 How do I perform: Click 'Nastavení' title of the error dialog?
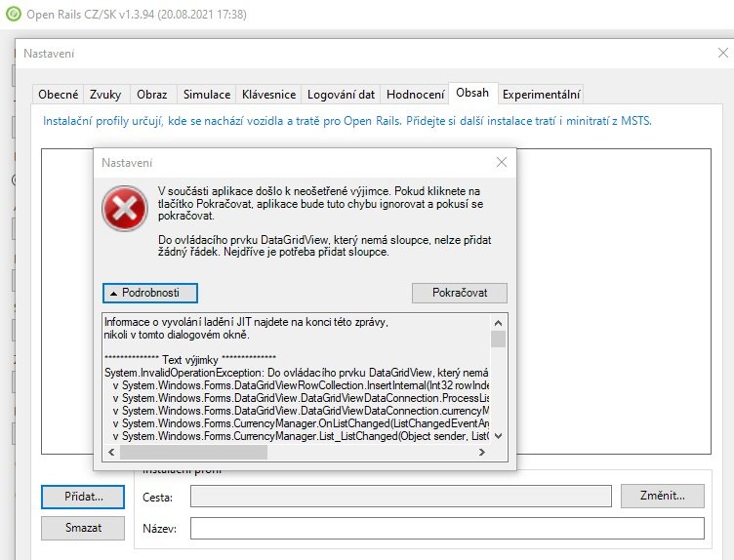(x=127, y=163)
